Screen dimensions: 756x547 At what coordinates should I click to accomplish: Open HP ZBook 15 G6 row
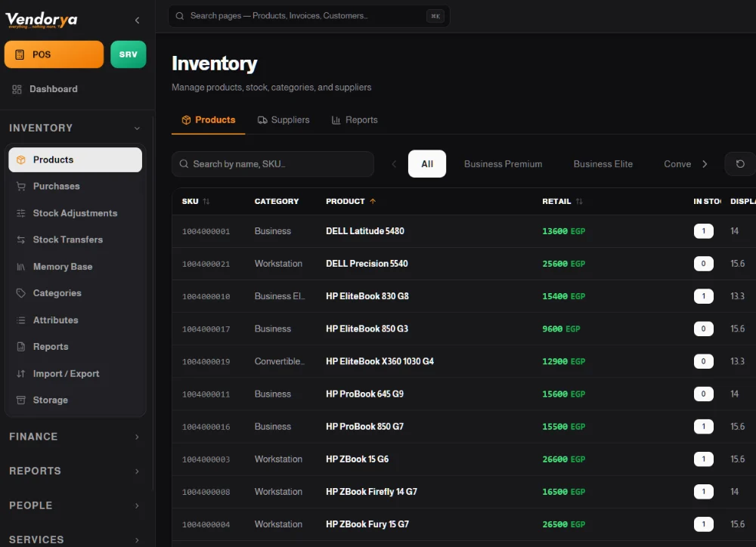click(x=464, y=459)
